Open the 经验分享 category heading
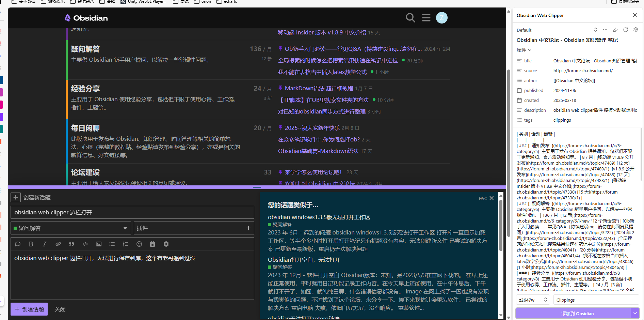This screenshot has width=644, height=320. (85, 89)
